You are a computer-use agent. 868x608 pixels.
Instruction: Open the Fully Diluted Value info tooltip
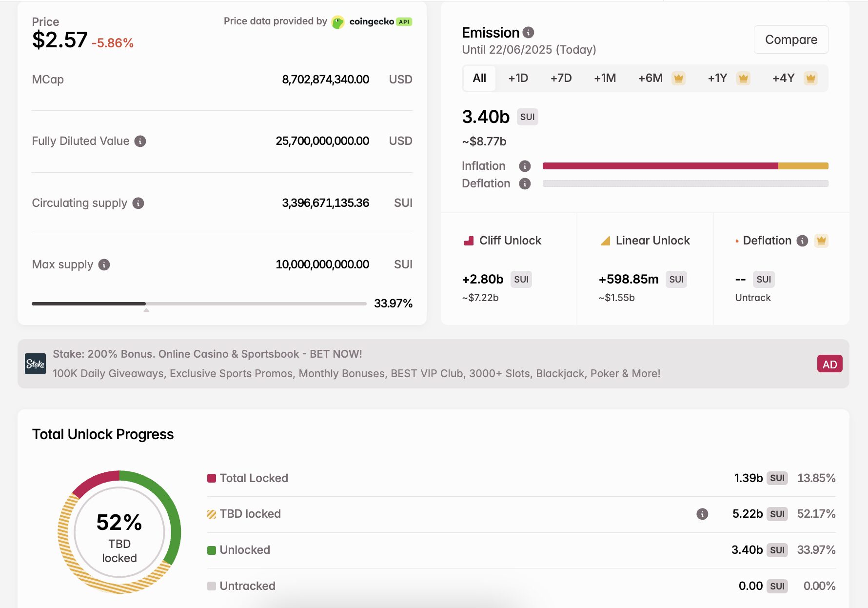coord(141,141)
